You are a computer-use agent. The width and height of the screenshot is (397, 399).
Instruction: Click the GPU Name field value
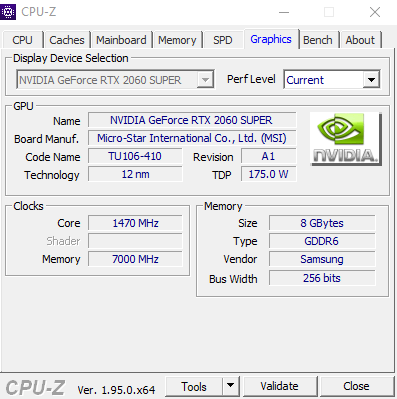(192, 120)
